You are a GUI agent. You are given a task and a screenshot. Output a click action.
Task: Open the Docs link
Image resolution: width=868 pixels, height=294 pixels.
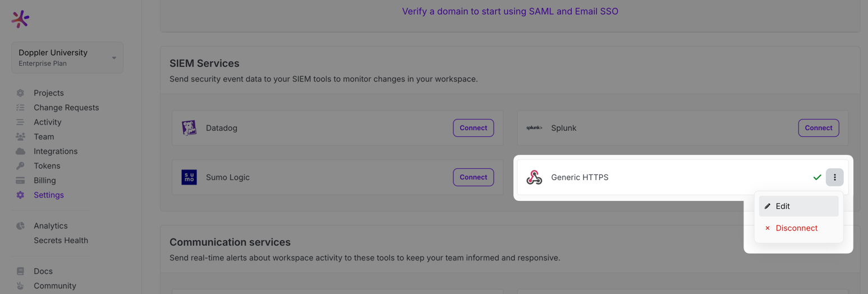pos(43,272)
